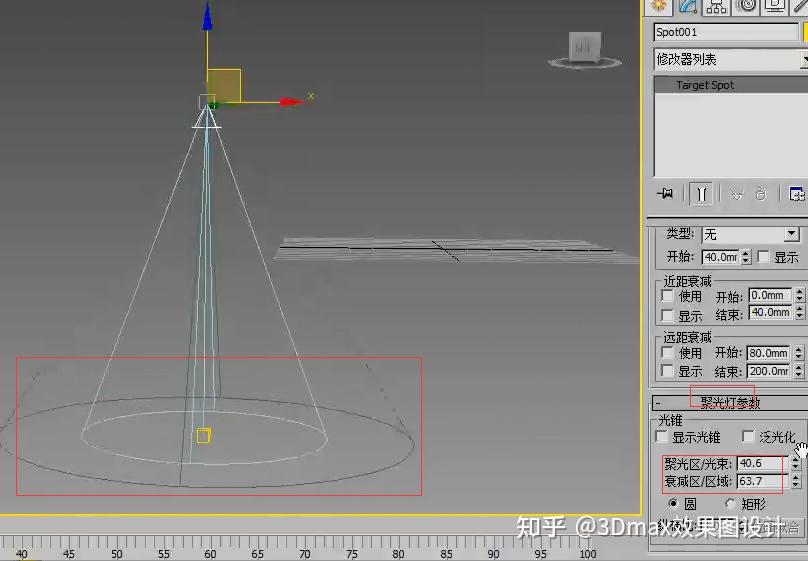This screenshot has width=808, height=561.
Task: Select the 圆 circle radio button
Action: coord(672,503)
